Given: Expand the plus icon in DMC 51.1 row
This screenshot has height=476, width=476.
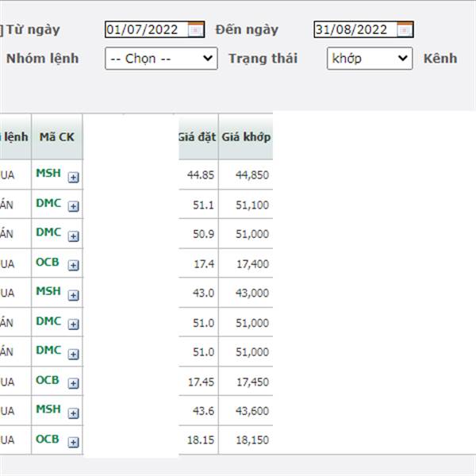Looking at the screenshot, I should point(73,206).
